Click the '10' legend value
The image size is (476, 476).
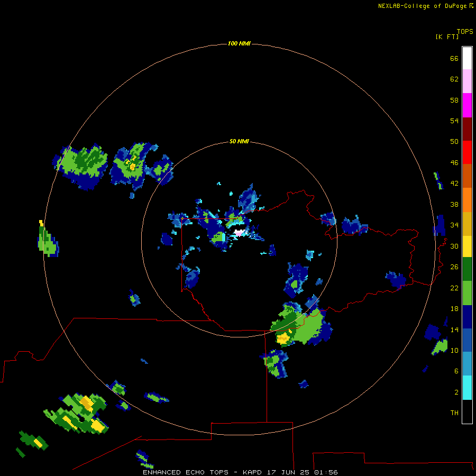click(x=454, y=350)
